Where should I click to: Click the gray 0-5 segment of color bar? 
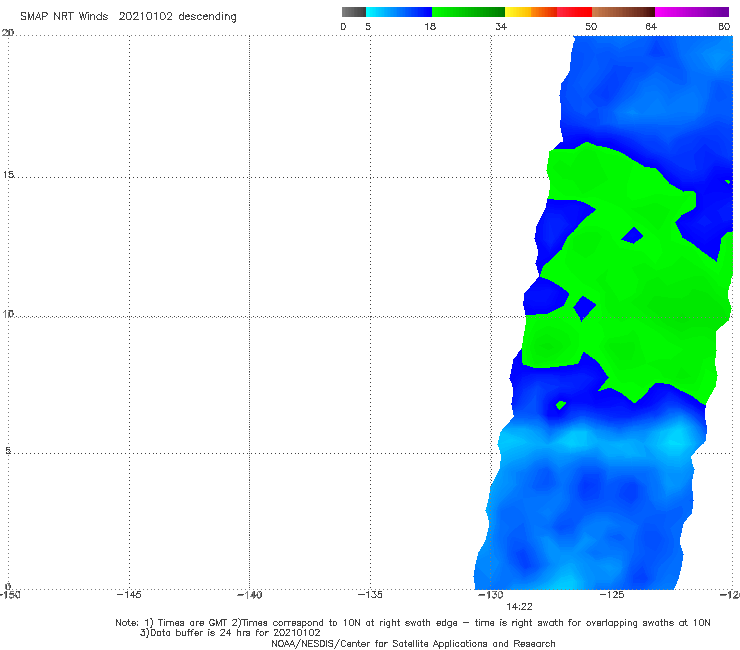click(353, 12)
